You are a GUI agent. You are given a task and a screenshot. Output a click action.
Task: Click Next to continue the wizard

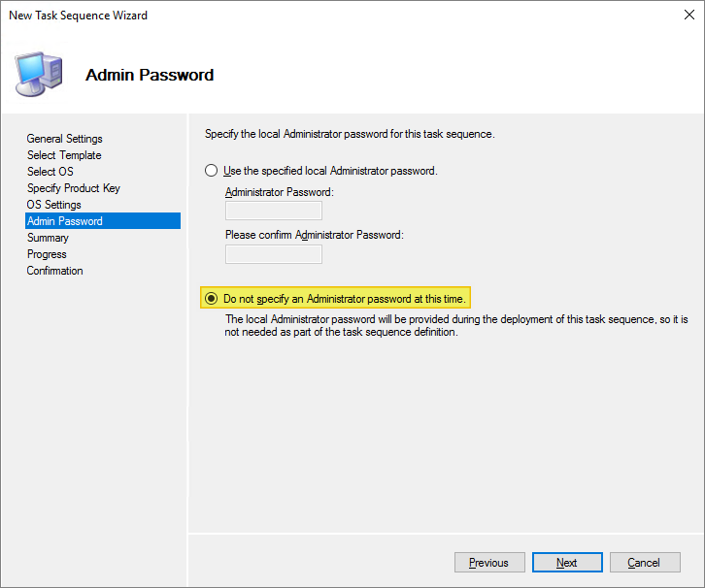[567, 563]
